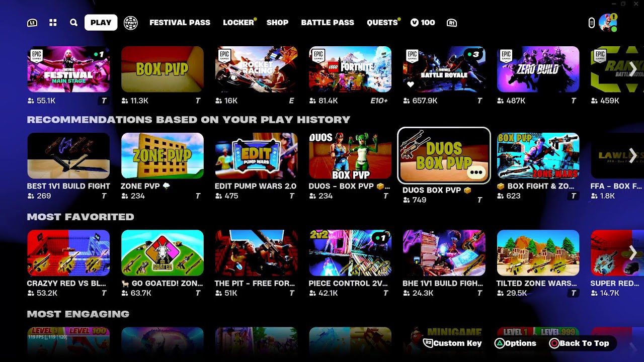Open the V-Bucks 100 balance
The image size is (644, 362).
[x=423, y=23]
